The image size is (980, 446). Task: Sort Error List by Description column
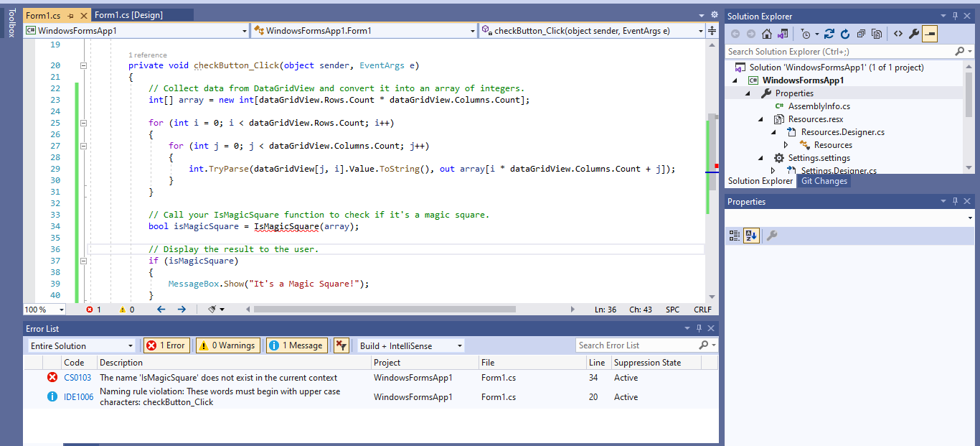[x=234, y=363]
